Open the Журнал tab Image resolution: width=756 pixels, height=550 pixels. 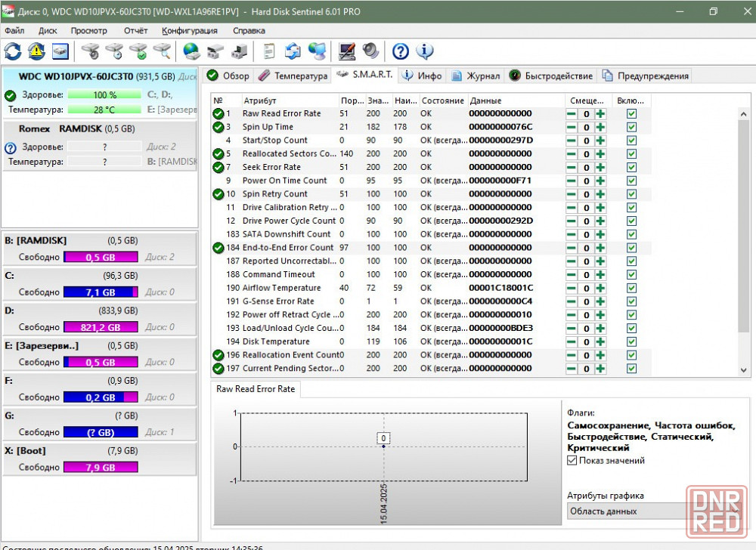[476, 76]
